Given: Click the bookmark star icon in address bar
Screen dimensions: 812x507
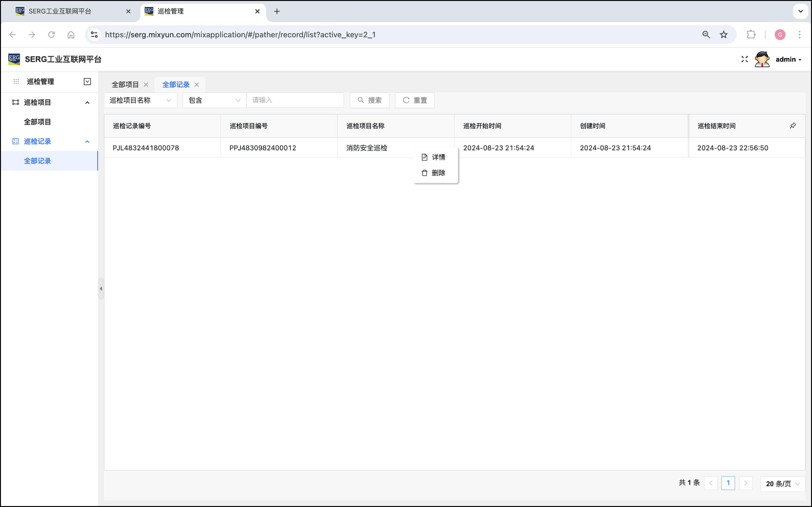Looking at the screenshot, I should point(723,34).
